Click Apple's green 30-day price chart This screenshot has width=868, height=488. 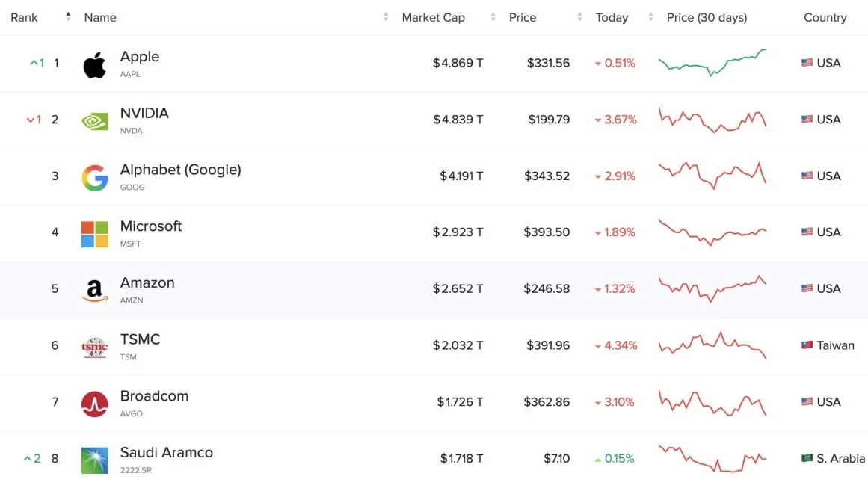712,63
